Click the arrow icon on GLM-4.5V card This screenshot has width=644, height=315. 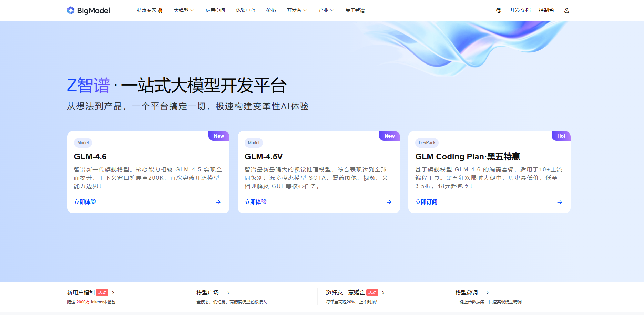click(389, 202)
